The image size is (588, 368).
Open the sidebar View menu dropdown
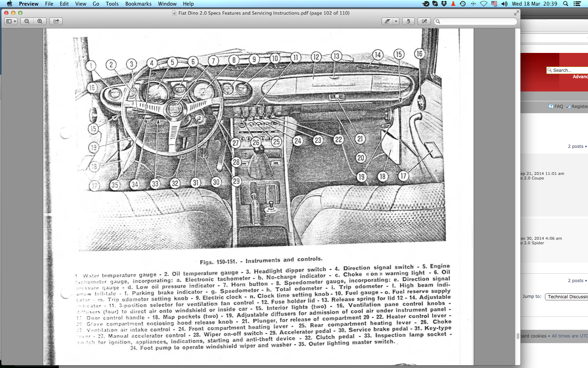click(x=11, y=21)
